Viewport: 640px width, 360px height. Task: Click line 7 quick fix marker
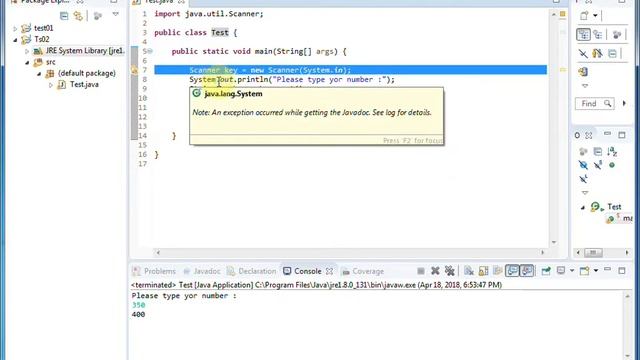tap(134, 70)
